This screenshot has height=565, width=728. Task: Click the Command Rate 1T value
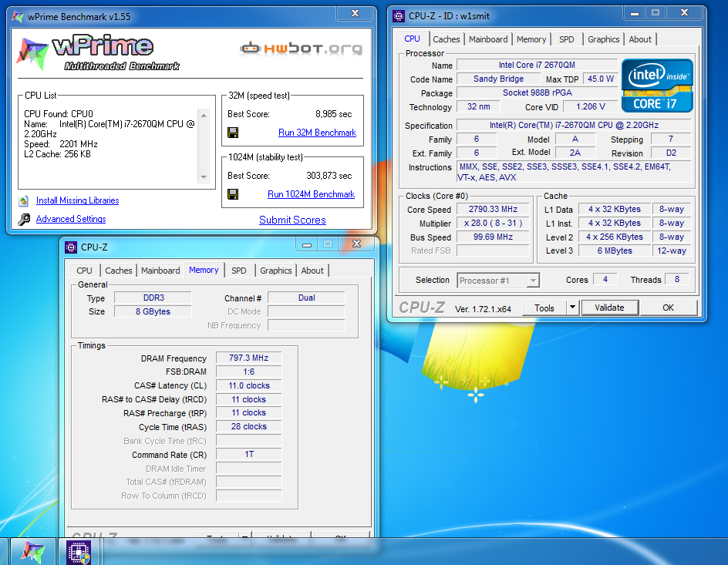tap(249, 455)
